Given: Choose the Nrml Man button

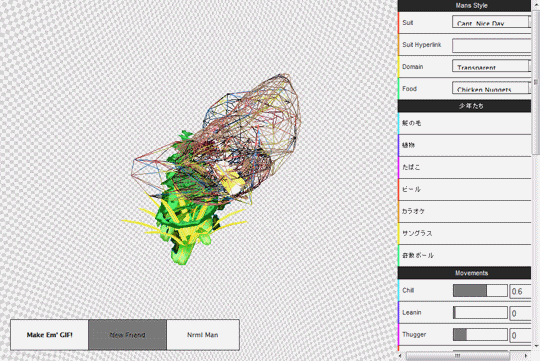Looking at the screenshot, I should pyautogui.click(x=203, y=335).
